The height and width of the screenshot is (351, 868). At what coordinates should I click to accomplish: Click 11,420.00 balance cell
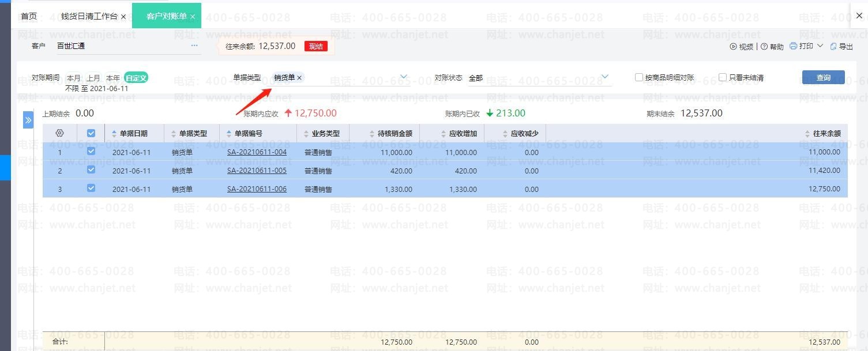pyautogui.click(x=825, y=171)
